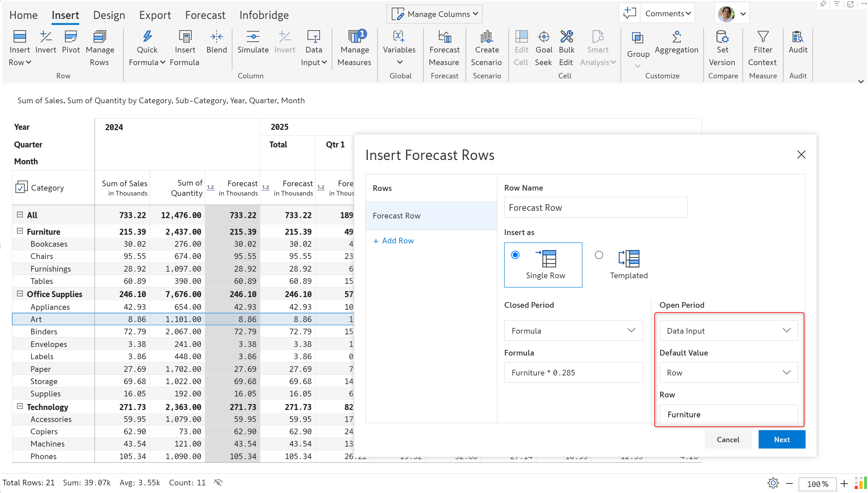Open the Closed Period Formula dropdown
The width and height of the screenshot is (868, 493).
tap(574, 331)
